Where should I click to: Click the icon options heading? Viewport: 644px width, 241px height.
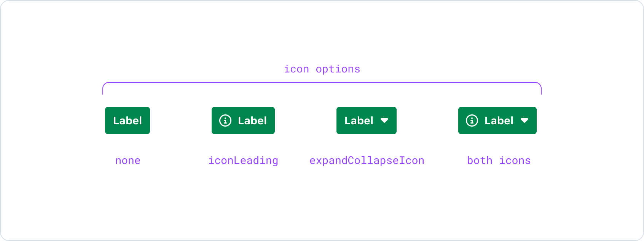(322, 69)
